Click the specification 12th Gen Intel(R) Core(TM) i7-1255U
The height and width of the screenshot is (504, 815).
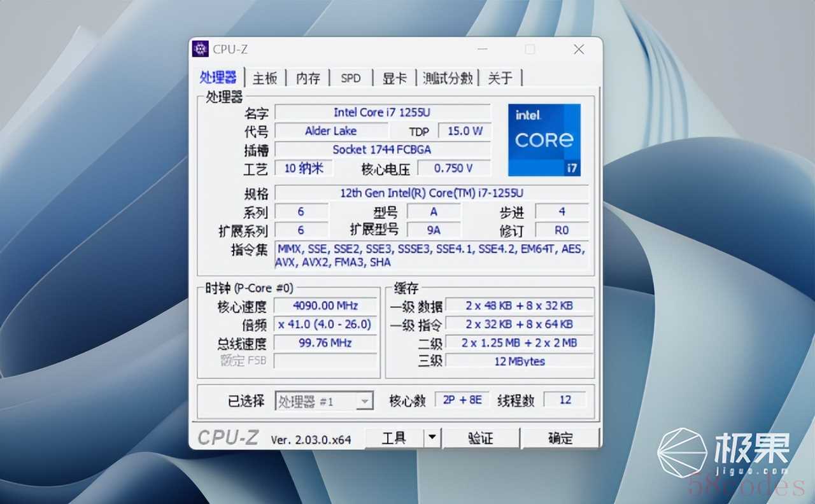pyautogui.click(x=432, y=193)
